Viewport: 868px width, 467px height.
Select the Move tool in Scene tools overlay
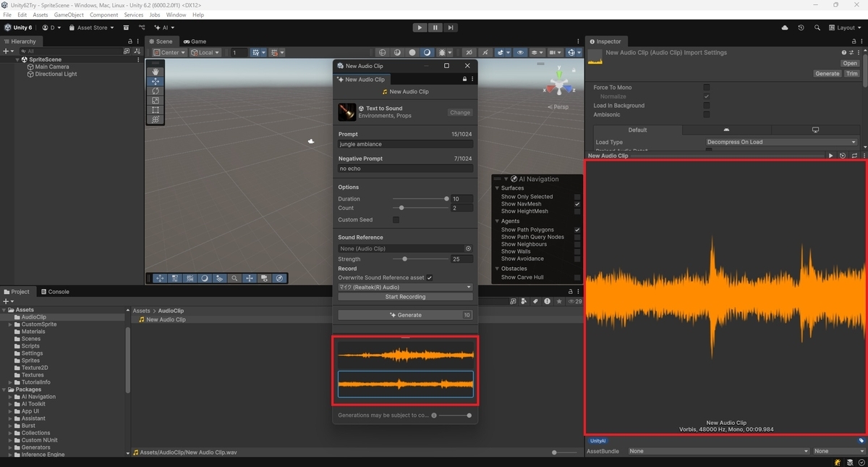[x=155, y=82]
